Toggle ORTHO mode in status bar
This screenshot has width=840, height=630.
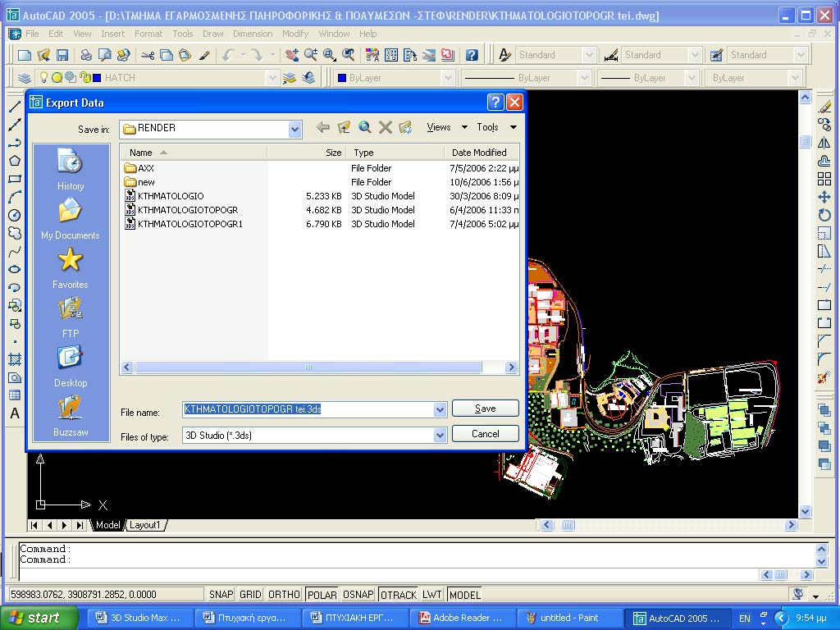coord(284,595)
